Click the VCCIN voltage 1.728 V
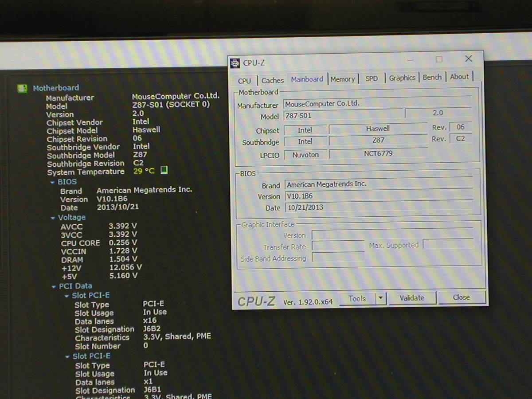532x399 pixels. 123,251
